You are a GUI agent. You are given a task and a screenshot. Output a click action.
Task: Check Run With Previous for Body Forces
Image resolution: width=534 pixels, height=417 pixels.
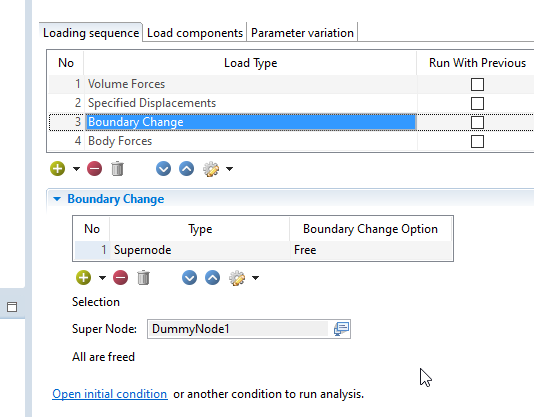pyautogui.click(x=477, y=141)
